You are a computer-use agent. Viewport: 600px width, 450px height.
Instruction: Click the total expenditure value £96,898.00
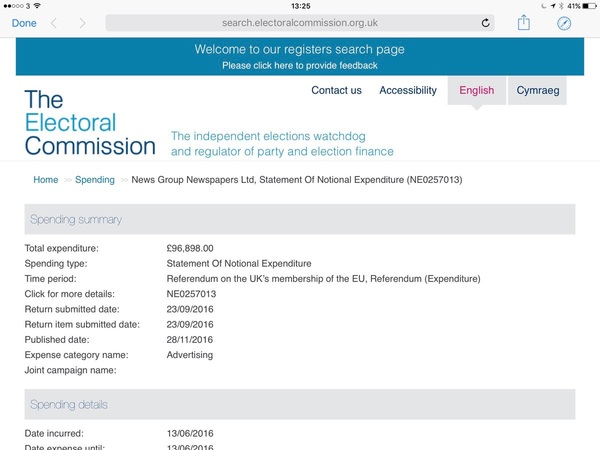click(x=190, y=248)
